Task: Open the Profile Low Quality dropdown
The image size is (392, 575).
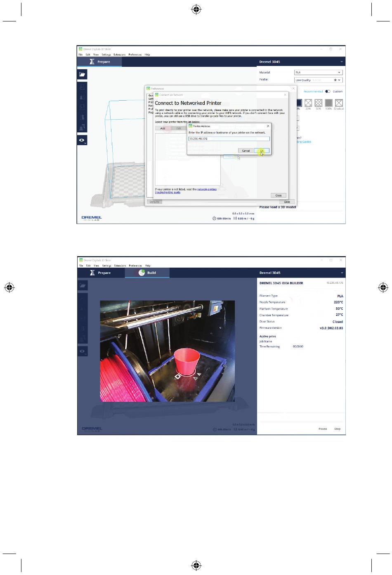Action: click(x=318, y=80)
